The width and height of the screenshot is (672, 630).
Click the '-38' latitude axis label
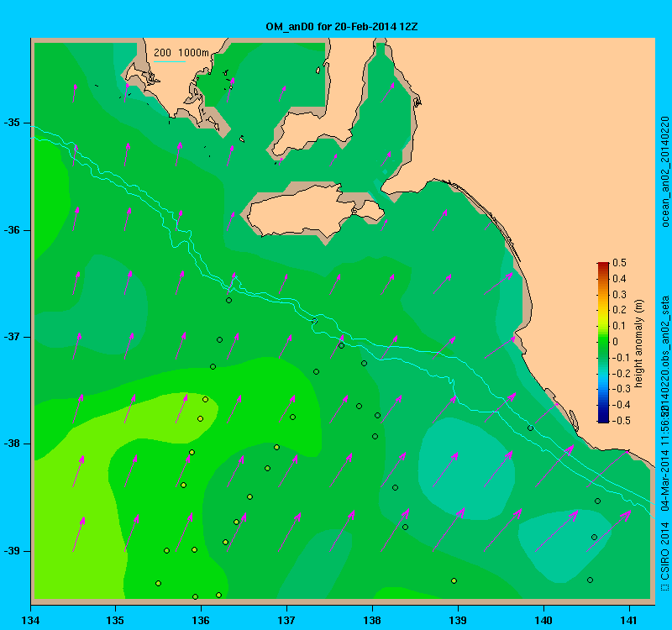[x=12, y=444]
